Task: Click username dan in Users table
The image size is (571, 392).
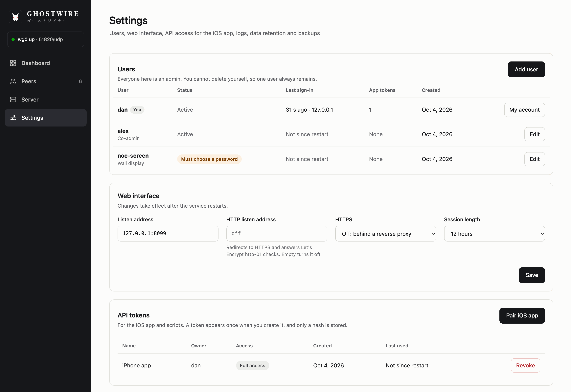Action: coord(122,110)
